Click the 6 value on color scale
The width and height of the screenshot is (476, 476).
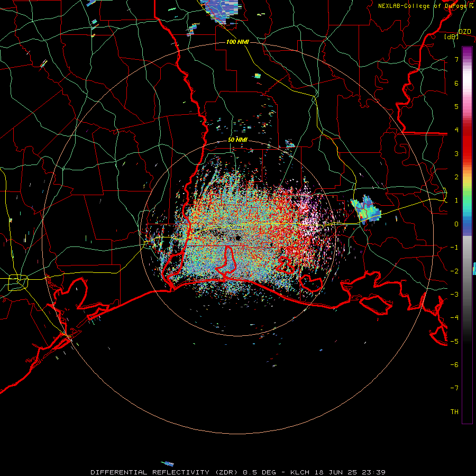coord(456,83)
